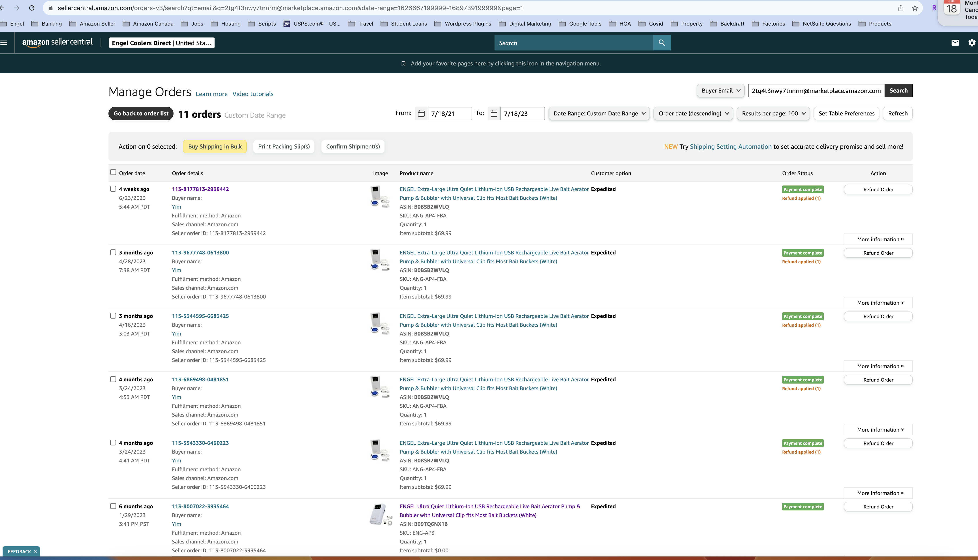Open the Shipping Setting Automation link
This screenshot has height=560, width=978.
[730, 146]
